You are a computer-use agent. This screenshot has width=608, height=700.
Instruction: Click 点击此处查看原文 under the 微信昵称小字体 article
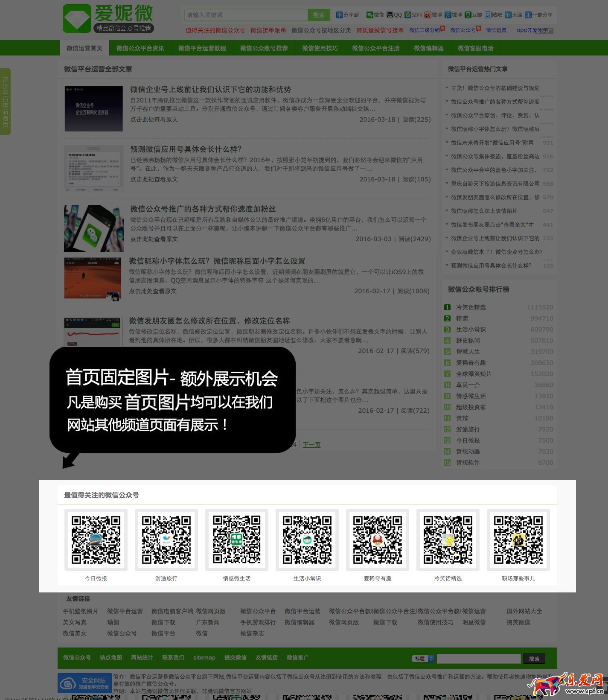click(x=153, y=291)
